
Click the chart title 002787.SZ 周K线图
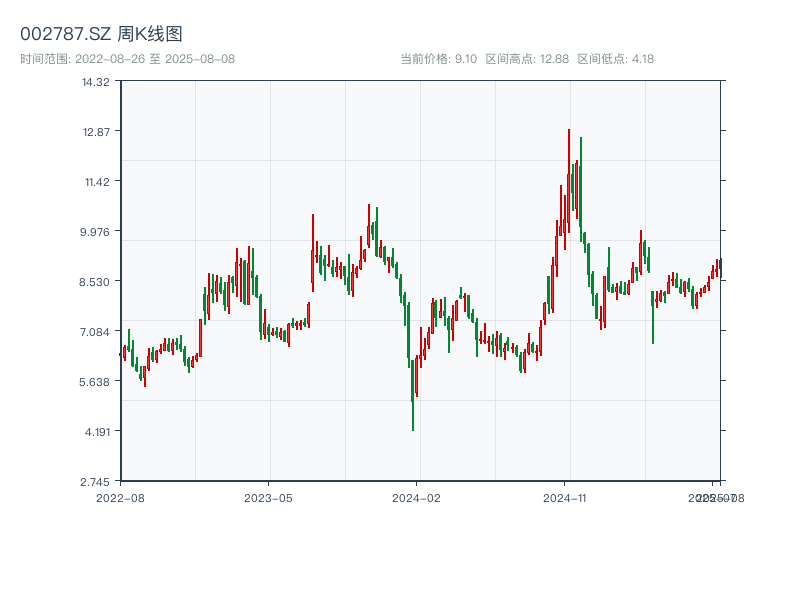tap(101, 34)
